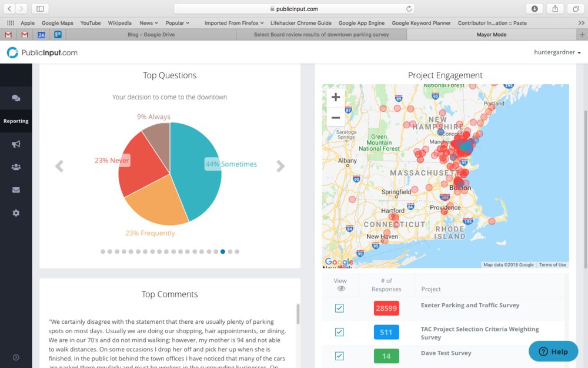Toggle TAC Project Selection Criteria checkbox
The height and width of the screenshot is (368, 588).
[339, 332]
